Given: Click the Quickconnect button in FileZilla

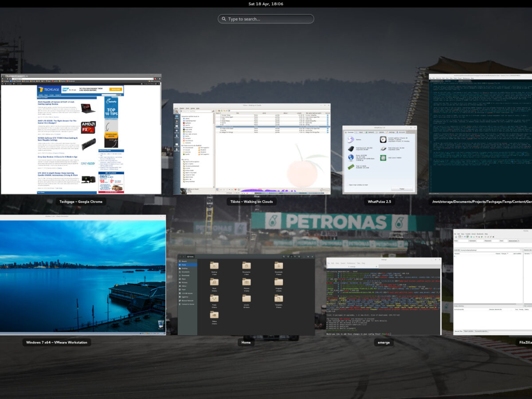Looking at the screenshot, I should click(512, 241).
